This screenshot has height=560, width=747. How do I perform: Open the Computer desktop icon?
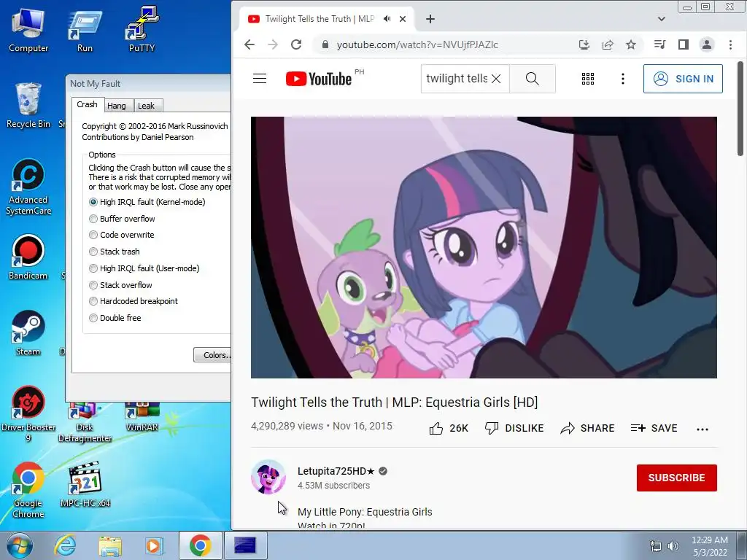(28, 29)
